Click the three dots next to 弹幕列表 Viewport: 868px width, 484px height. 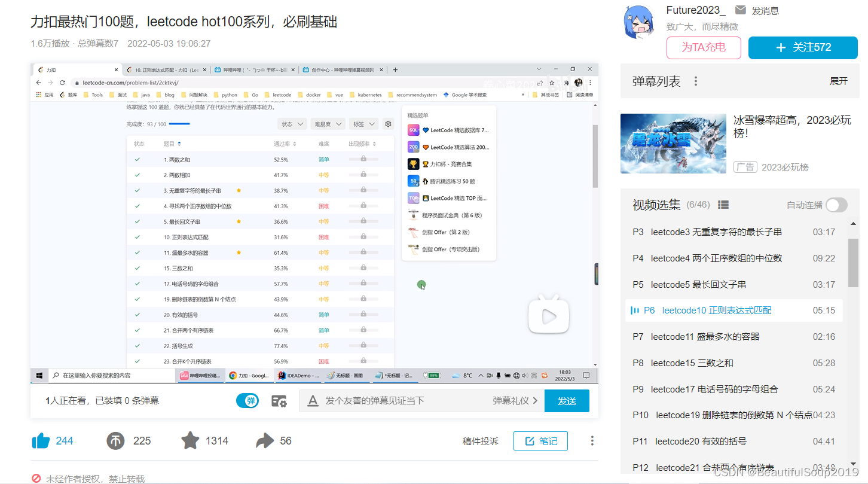point(696,81)
